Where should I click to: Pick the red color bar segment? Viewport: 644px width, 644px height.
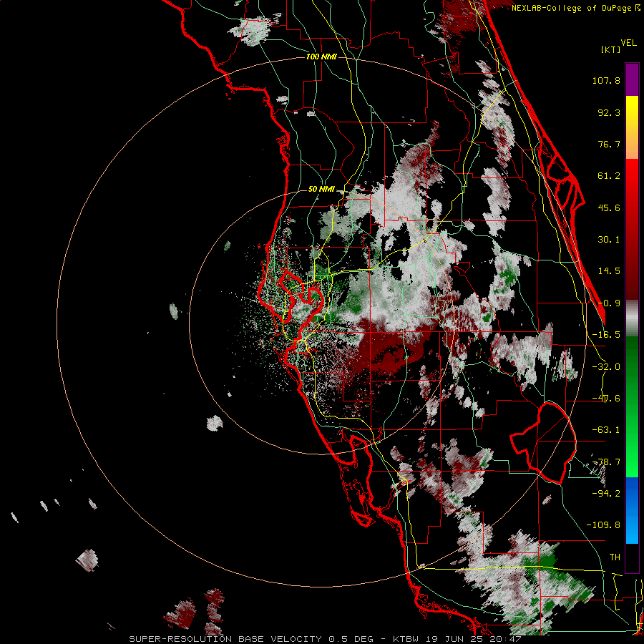pos(632,229)
